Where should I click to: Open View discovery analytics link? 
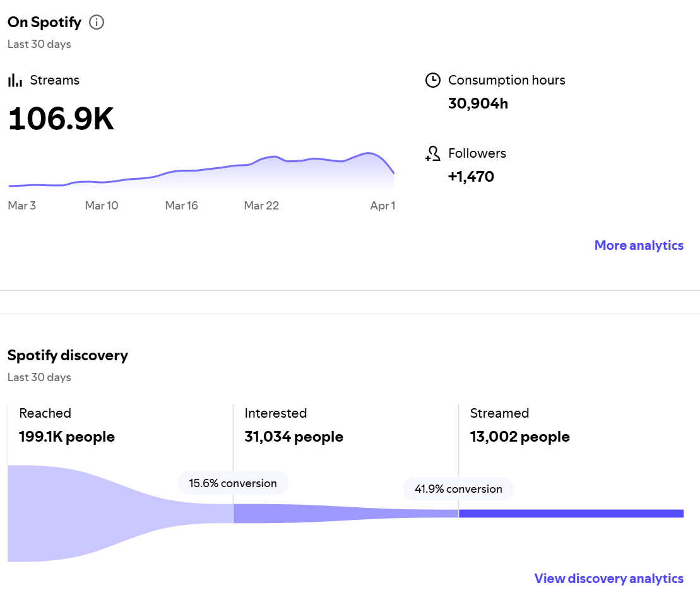click(x=608, y=579)
